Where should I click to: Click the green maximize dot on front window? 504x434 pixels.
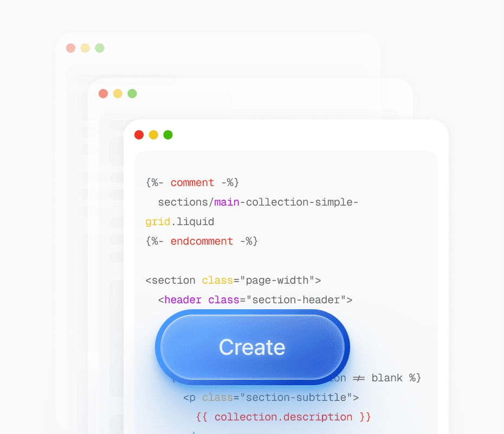coord(168,135)
